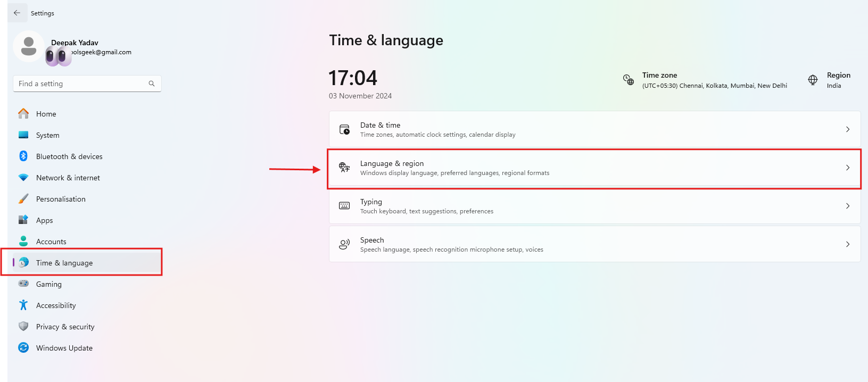The image size is (868, 382).
Task: Click the Typing keyboard icon
Action: pyautogui.click(x=344, y=206)
